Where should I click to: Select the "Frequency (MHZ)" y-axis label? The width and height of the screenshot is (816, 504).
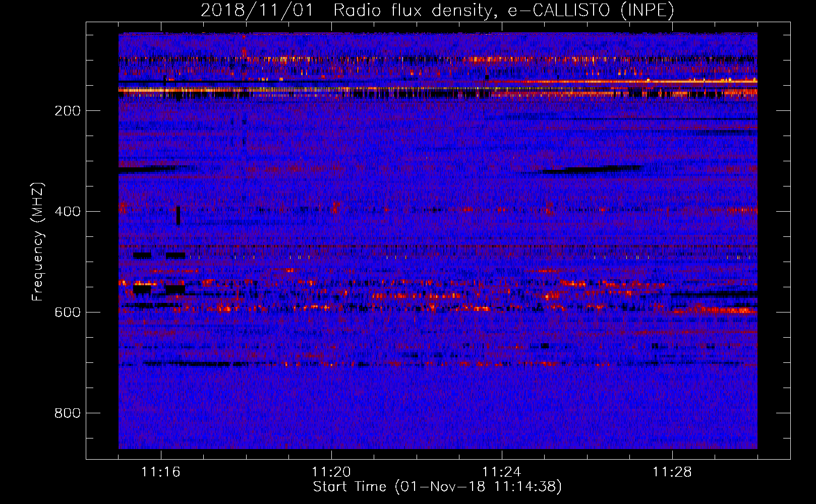pyautogui.click(x=38, y=241)
